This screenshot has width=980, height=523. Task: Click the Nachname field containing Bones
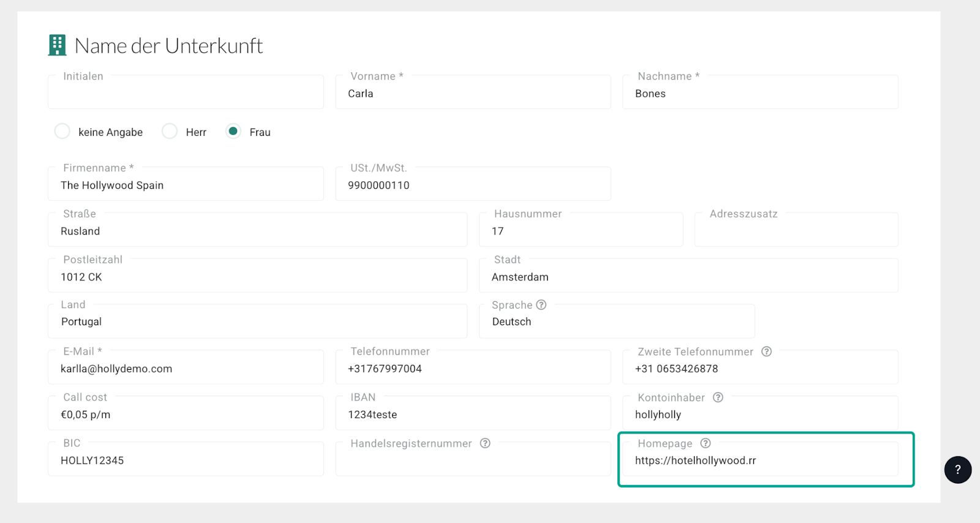pos(760,92)
